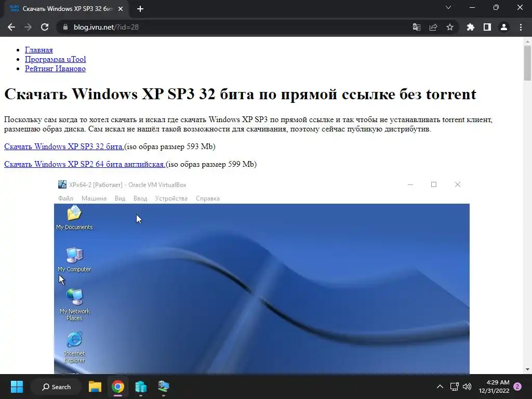Click the address bar URL
Screen dimensions: 532x399
[x=106, y=27]
